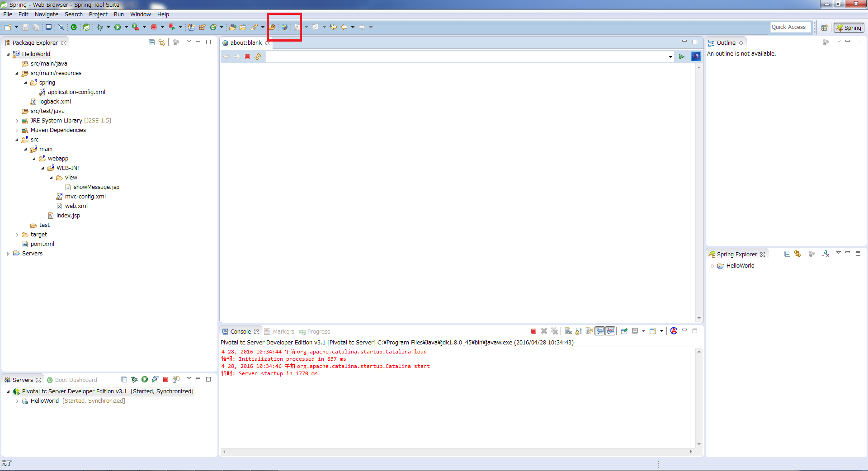Click the Quick Access search field
Image resolution: width=868 pixels, height=471 pixels.
pyautogui.click(x=790, y=27)
